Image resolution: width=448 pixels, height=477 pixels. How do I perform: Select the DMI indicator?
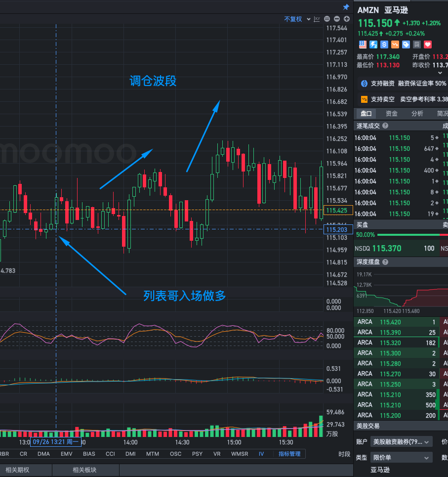click(130, 454)
